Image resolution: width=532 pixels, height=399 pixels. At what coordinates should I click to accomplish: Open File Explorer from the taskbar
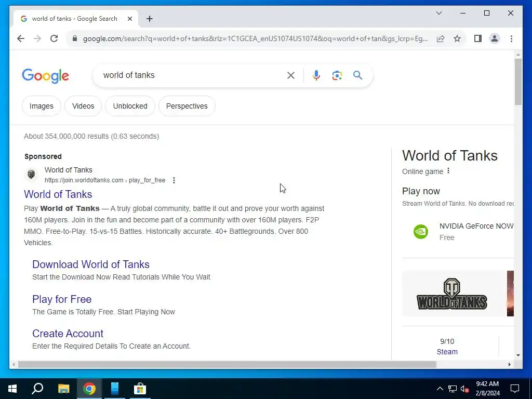point(63,389)
